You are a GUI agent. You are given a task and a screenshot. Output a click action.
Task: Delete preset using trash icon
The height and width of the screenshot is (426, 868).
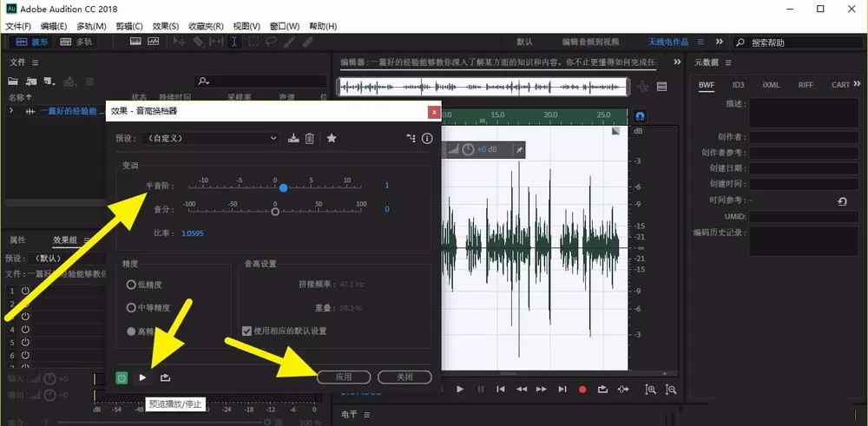(310, 138)
